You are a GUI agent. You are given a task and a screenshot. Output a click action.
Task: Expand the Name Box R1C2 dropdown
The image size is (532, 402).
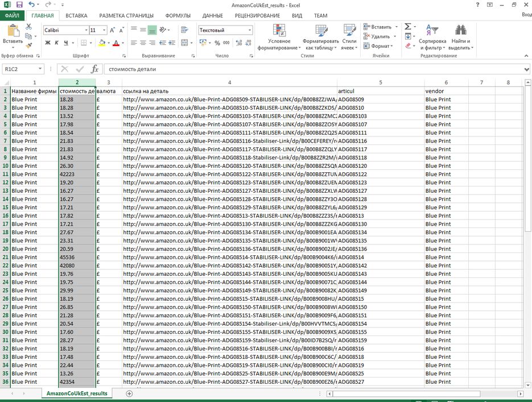coord(40,69)
